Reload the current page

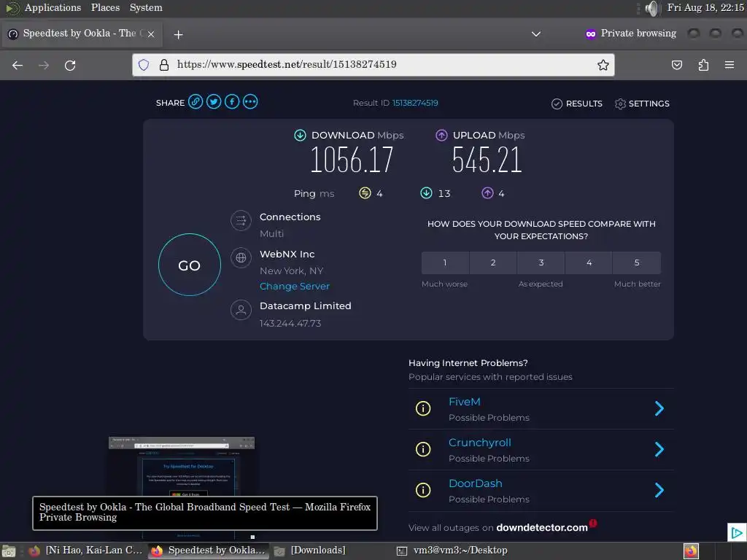point(70,65)
